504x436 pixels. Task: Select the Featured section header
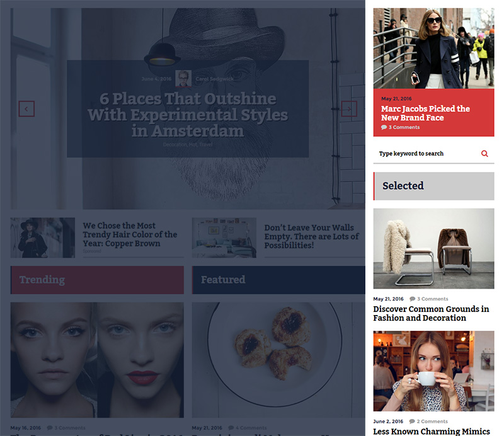point(278,280)
